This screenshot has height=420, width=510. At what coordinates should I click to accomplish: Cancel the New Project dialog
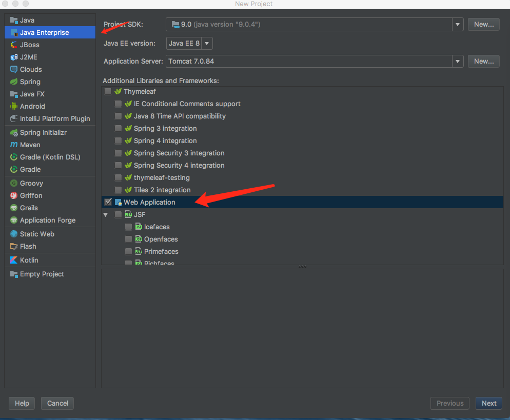57,404
